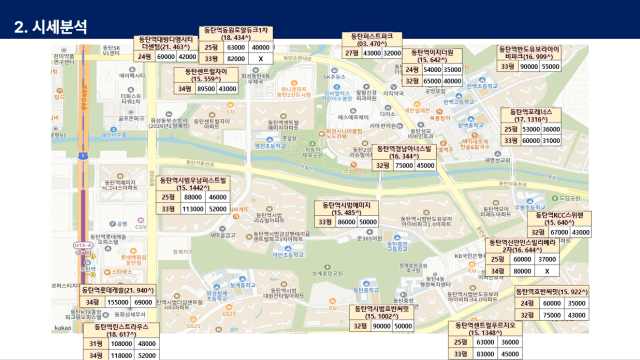Click the 한백초등학교 school icon
Screen dimensions: 640x360
tap(482, 80)
